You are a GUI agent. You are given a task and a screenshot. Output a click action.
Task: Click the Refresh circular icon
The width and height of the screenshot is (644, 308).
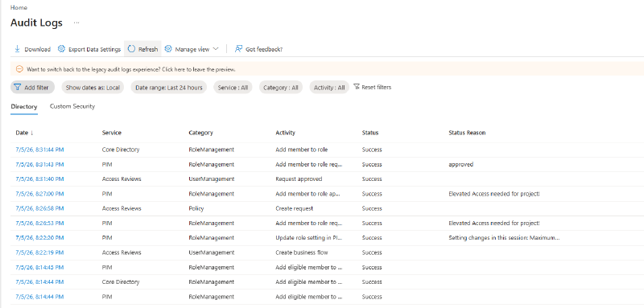[131, 49]
